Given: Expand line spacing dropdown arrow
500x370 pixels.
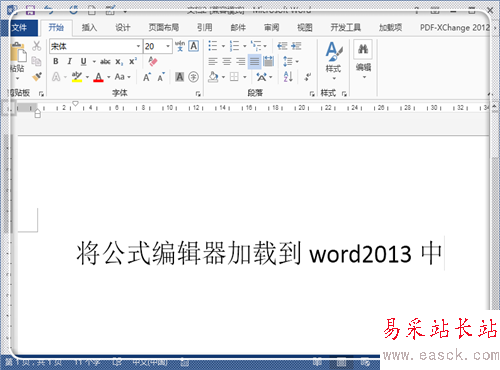Looking at the screenshot, I should click(x=297, y=62).
